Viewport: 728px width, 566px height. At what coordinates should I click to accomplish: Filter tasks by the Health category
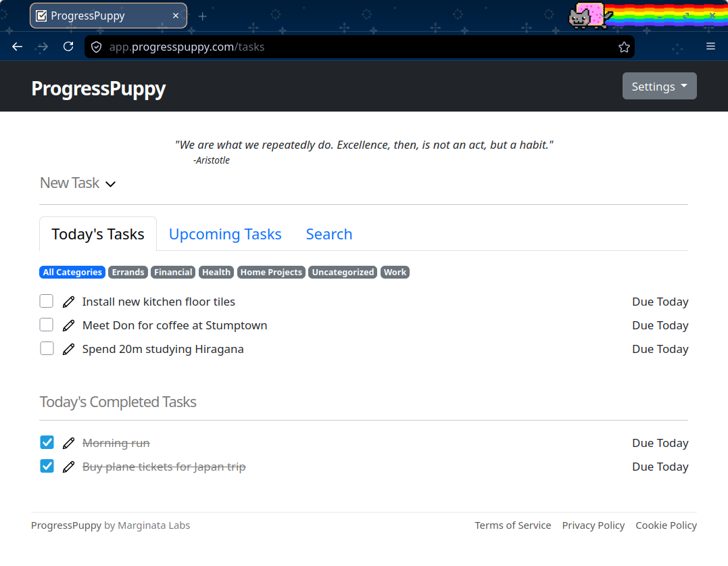216,272
